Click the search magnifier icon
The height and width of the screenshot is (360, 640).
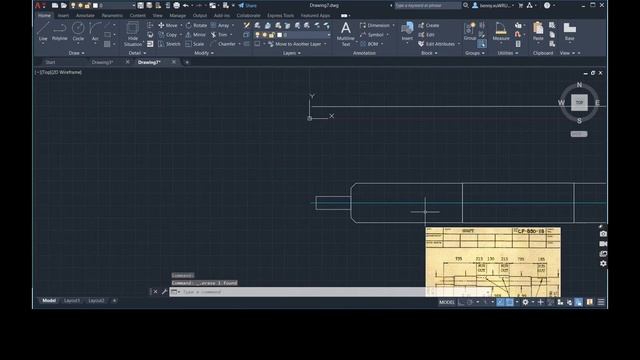(466, 5)
